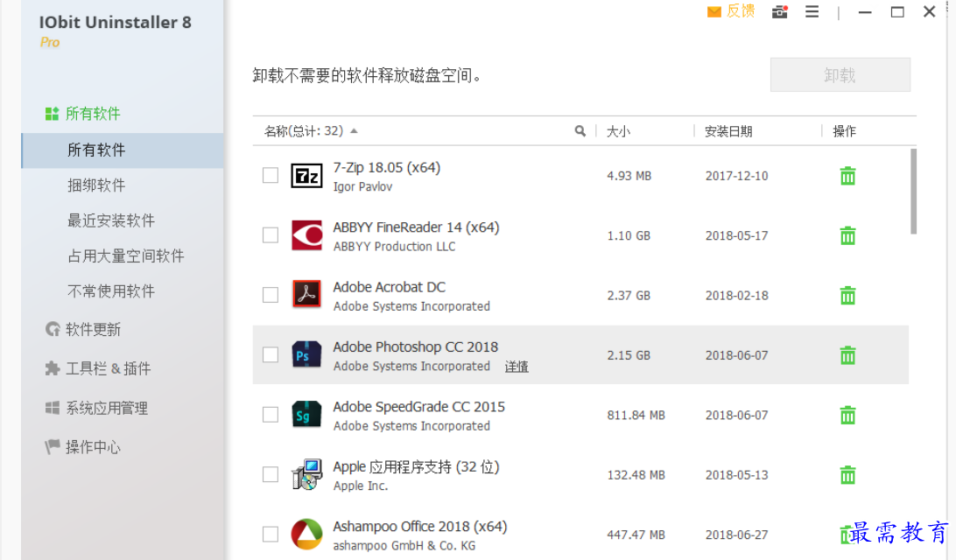This screenshot has height=560, width=956.
Task: Click the ABBYY FineReader red eye icon
Action: [306, 235]
